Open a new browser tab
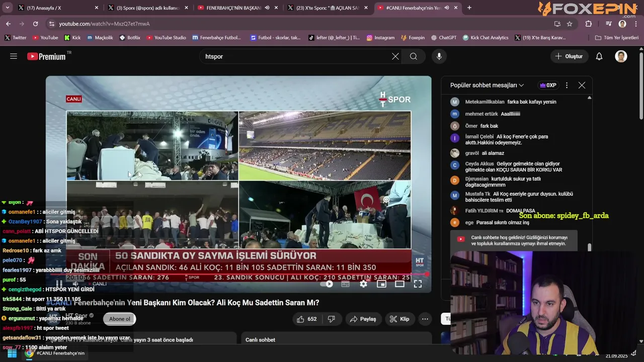This screenshot has width=644, height=362. [469, 8]
